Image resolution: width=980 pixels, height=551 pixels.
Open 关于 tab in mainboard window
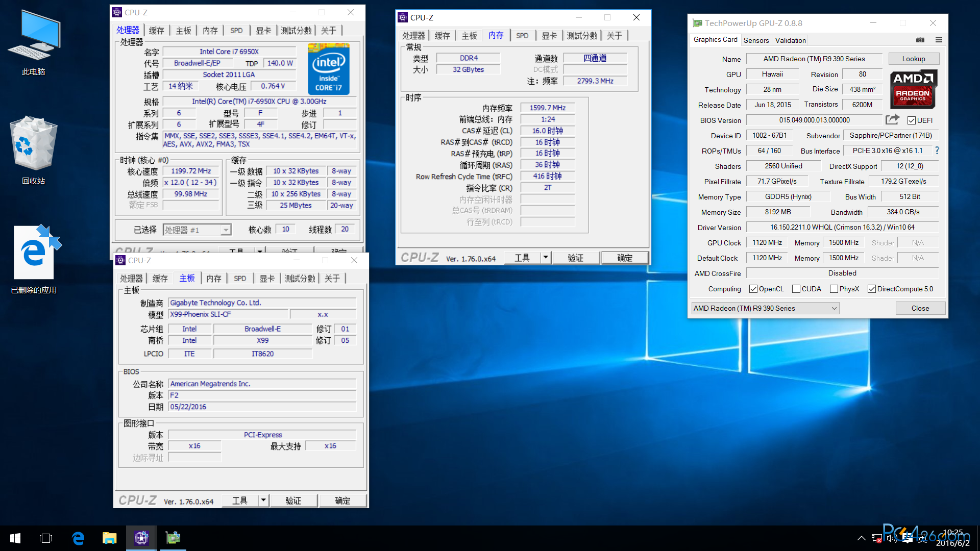coord(332,279)
